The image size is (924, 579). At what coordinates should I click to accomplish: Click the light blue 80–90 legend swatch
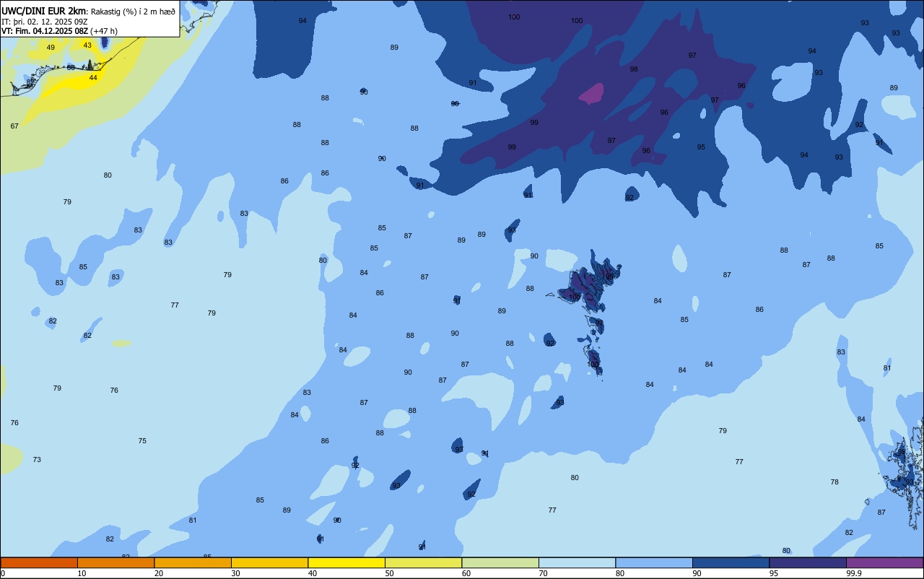pyautogui.click(x=654, y=562)
